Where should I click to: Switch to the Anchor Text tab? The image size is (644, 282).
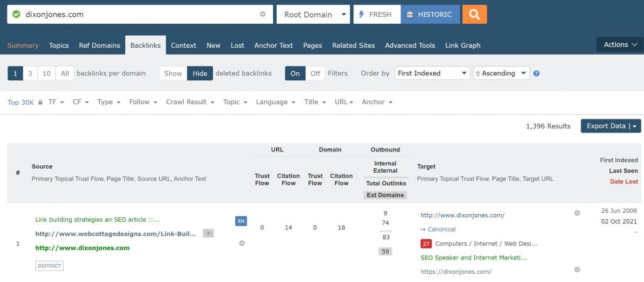pyautogui.click(x=274, y=45)
